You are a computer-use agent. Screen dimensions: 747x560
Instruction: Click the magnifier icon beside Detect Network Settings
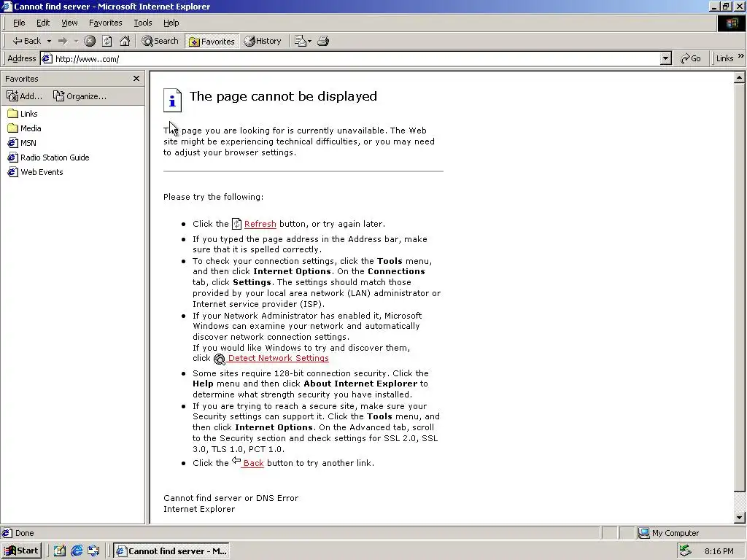tap(219, 359)
